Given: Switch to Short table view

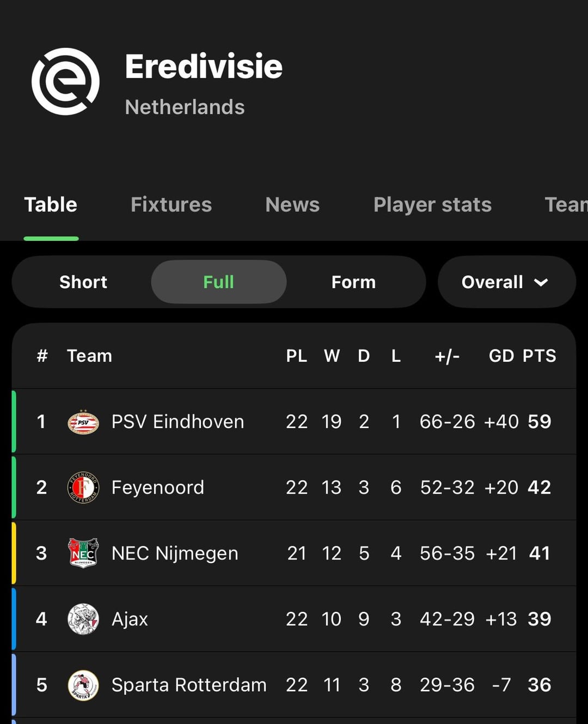Looking at the screenshot, I should [x=83, y=282].
